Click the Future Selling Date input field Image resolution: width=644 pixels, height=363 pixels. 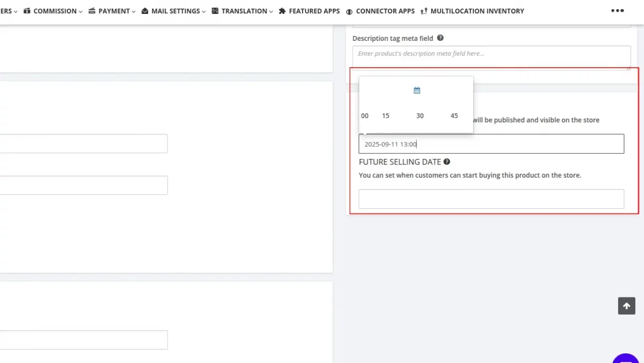pos(491,199)
